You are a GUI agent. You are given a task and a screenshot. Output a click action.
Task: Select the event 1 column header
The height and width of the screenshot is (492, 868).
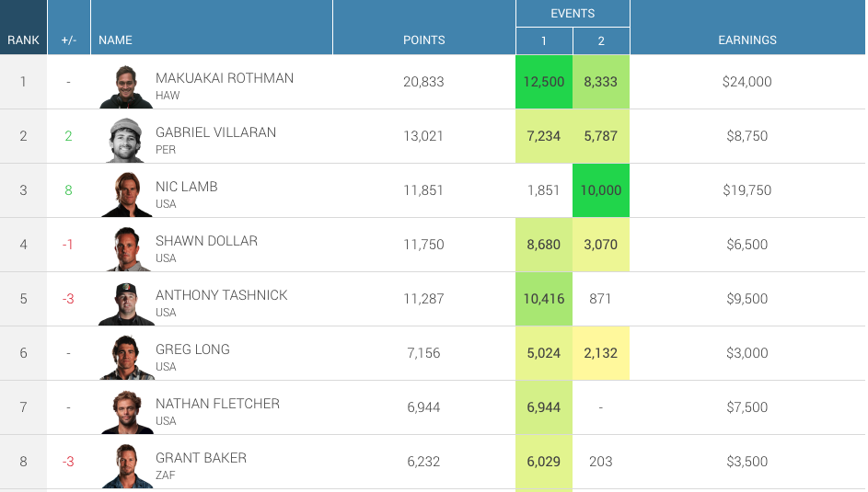(544, 40)
